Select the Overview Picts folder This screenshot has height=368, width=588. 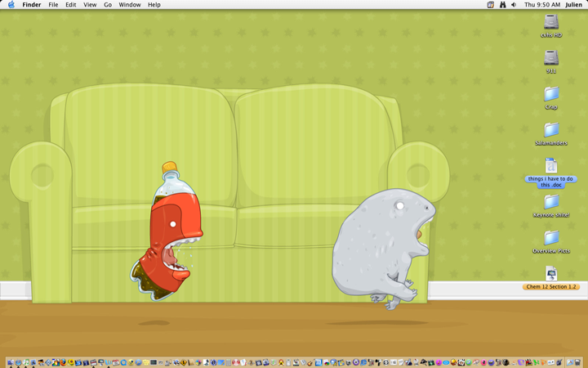(x=551, y=242)
